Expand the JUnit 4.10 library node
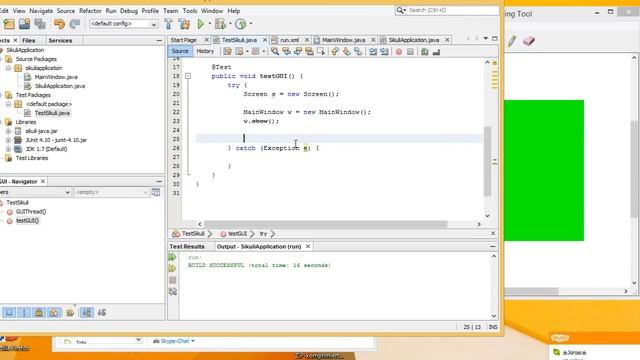 tap(8, 140)
